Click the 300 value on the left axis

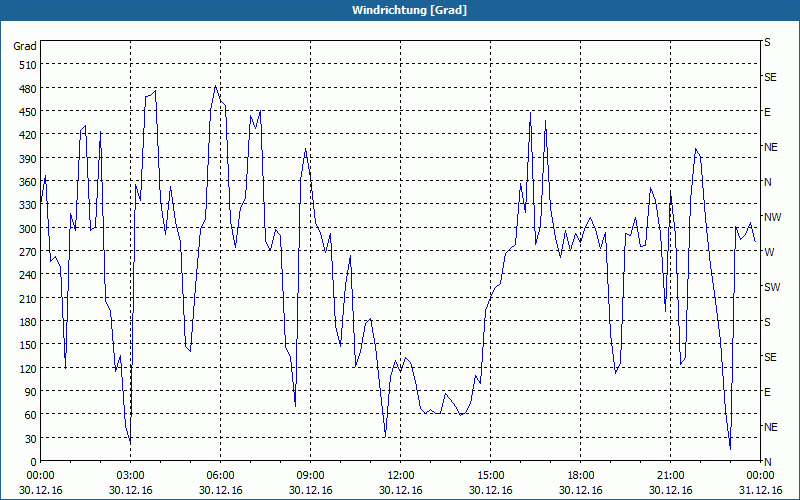pyautogui.click(x=28, y=229)
